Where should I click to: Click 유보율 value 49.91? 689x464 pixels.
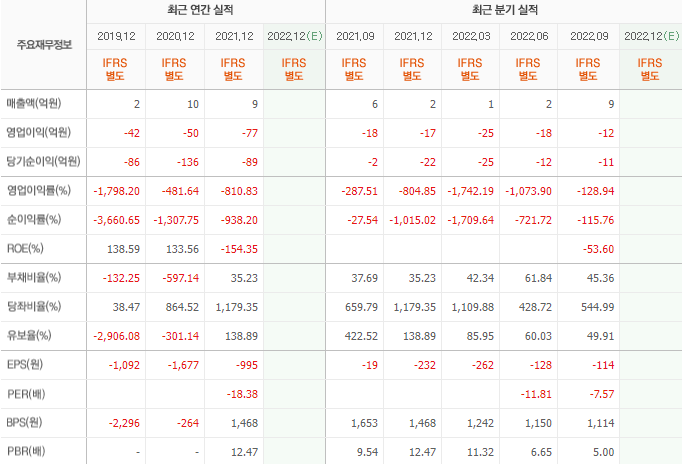pyautogui.click(x=601, y=337)
